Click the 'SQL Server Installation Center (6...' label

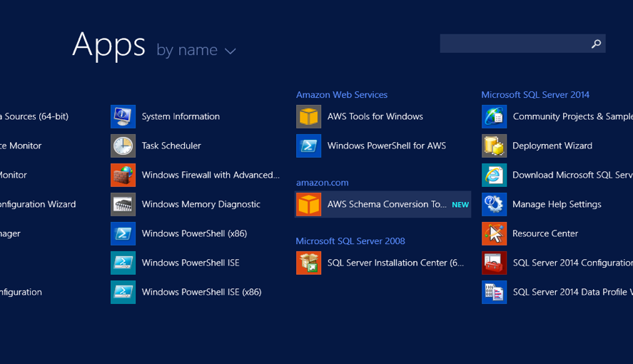tap(395, 263)
